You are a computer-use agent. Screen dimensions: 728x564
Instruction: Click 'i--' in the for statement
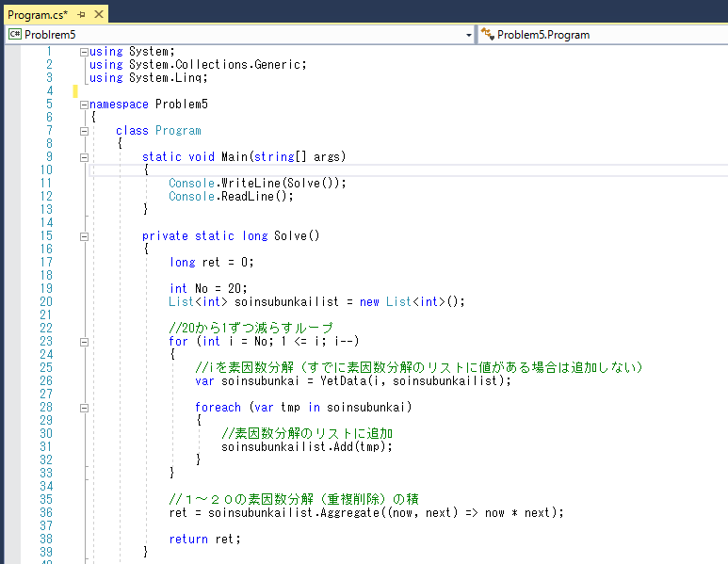coord(344,341)
